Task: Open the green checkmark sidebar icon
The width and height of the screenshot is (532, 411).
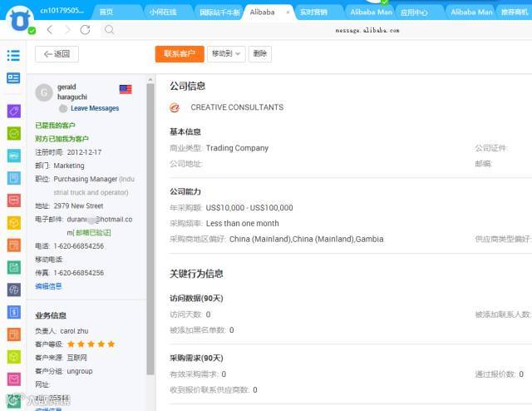Action: pos(14,133)
